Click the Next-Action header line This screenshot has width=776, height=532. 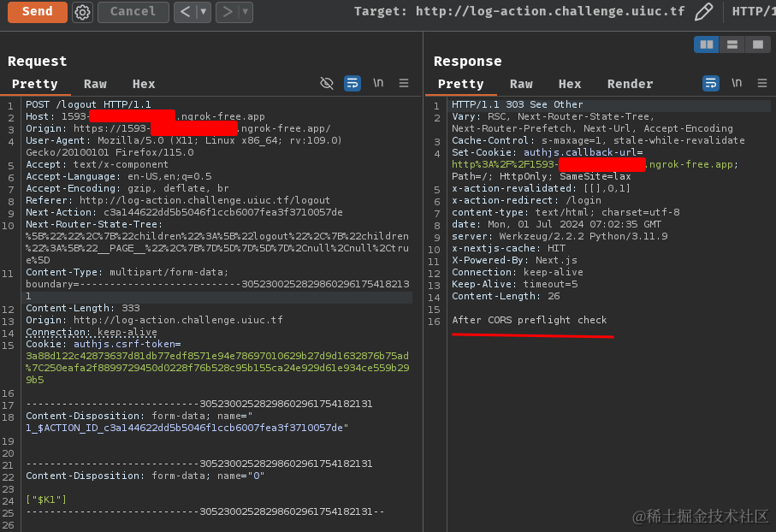point(184,212)
